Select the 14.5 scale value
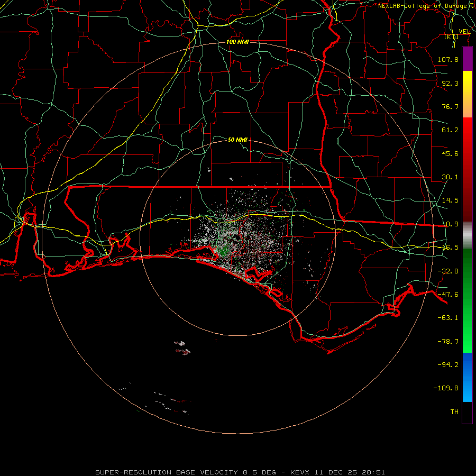This screenshot has height=476, width=476. (450, 200)
